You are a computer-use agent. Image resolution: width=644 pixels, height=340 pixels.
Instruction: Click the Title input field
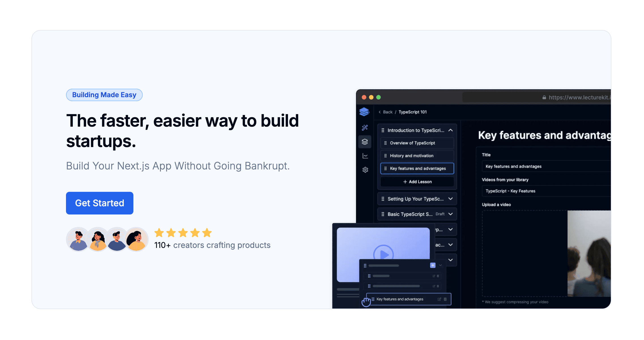(545, 167)
